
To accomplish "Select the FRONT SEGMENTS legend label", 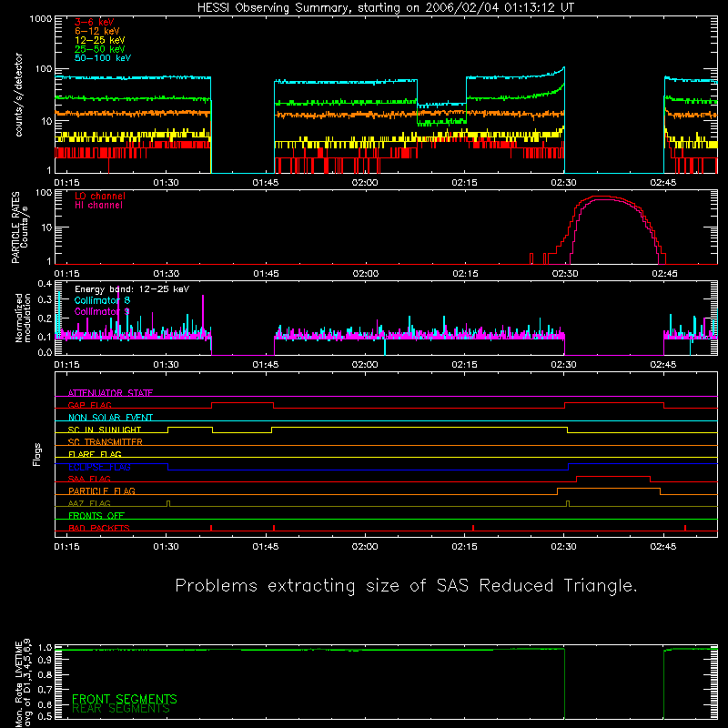I will coord(125,699).
